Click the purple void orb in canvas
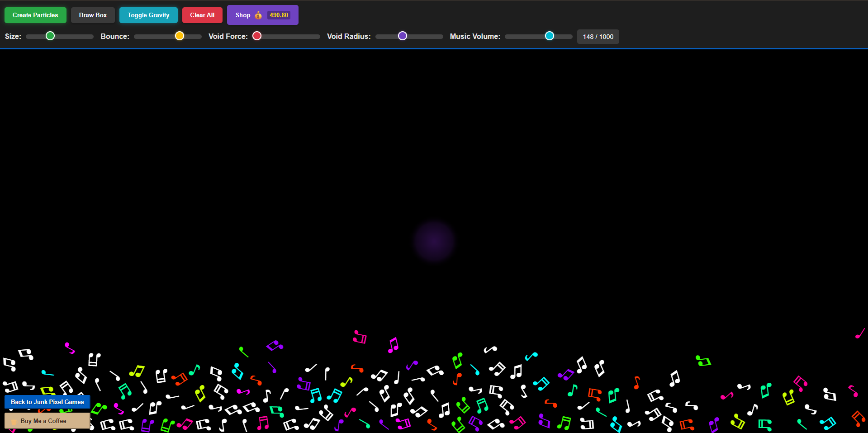 (434, 242)
